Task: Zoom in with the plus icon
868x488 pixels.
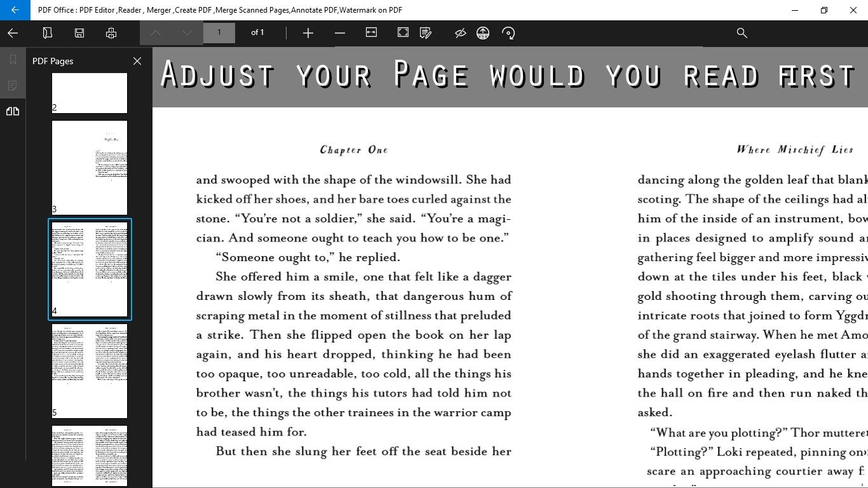Action: [x=308, y=33]
